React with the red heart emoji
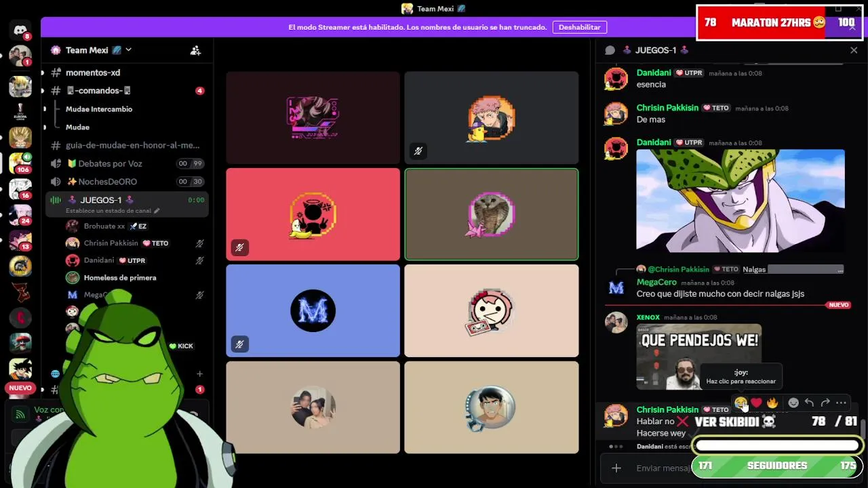The width and height of the screenshot is (868, 488). point(756,403)
